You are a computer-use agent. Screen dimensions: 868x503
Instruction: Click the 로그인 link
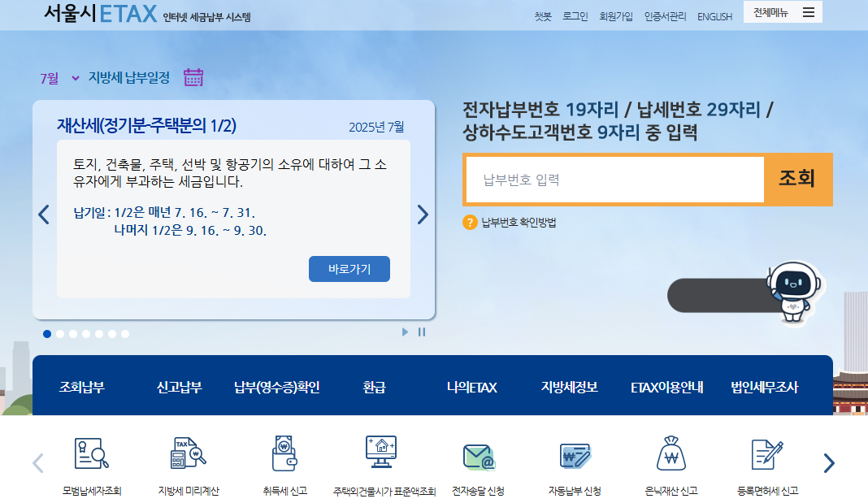(575, 16)
